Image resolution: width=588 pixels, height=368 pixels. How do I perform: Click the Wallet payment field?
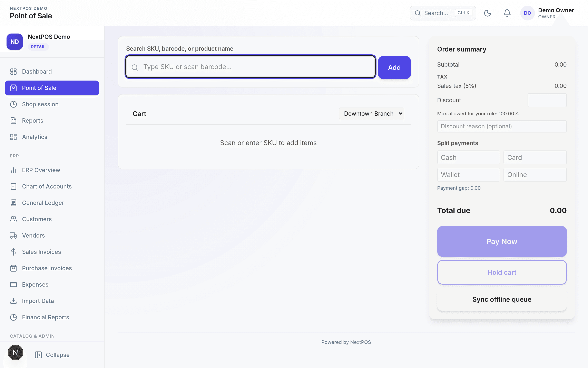tap(468, 175)
